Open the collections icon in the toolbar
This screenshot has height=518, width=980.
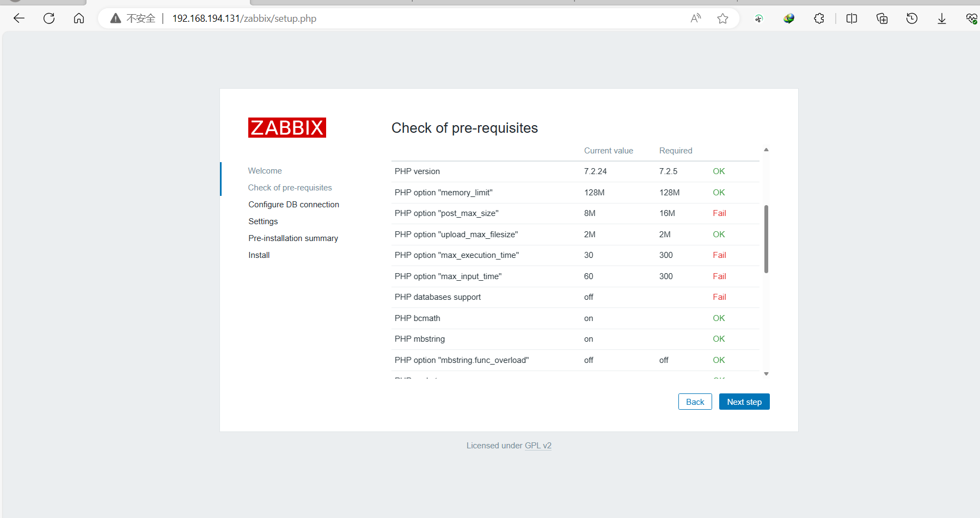[x=882, y=18]
